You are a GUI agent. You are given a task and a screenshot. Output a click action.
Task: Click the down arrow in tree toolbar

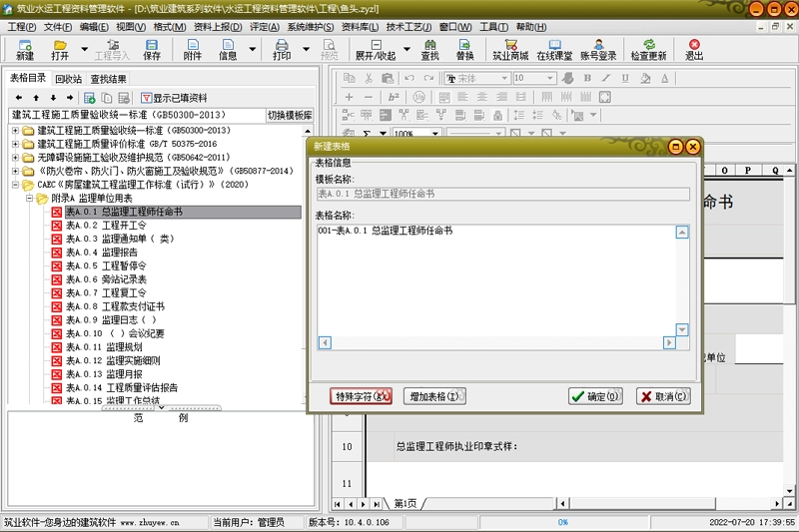pyautogui.click(x=53, y=97)
